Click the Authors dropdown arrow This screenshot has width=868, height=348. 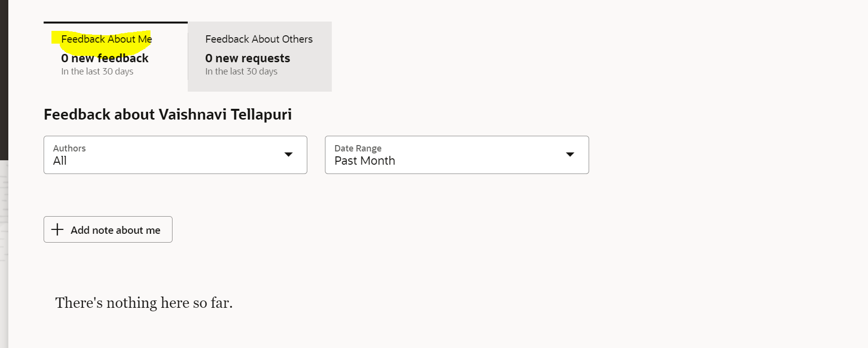289,155
